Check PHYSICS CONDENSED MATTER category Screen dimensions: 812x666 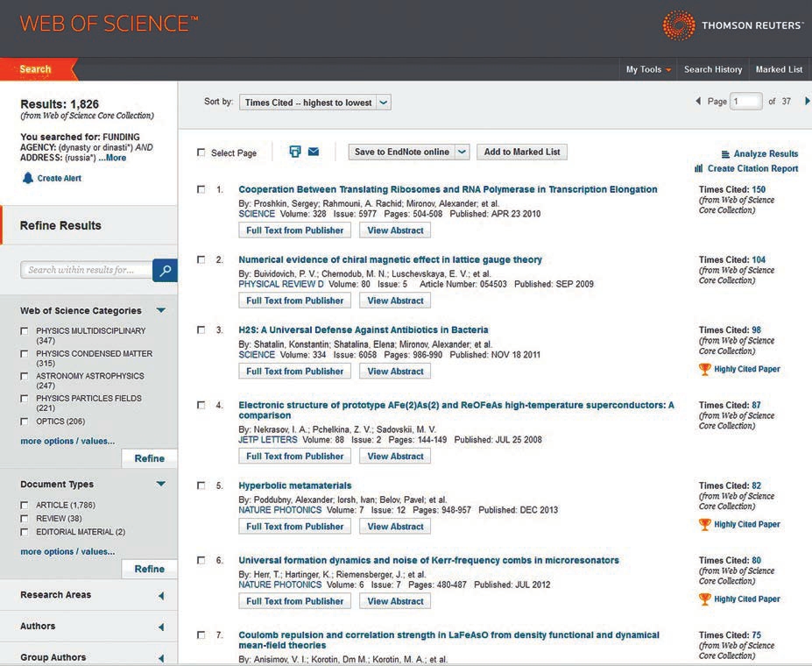(x=24, y=354)
